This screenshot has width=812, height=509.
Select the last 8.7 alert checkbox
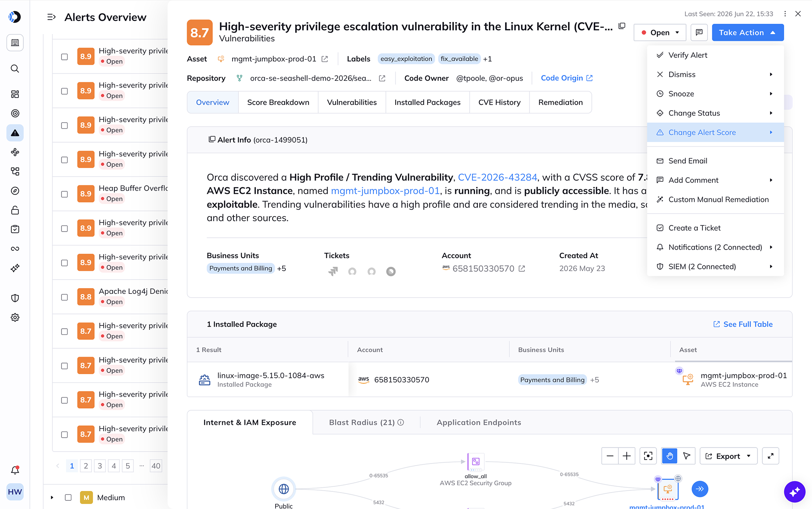point(64,434)
